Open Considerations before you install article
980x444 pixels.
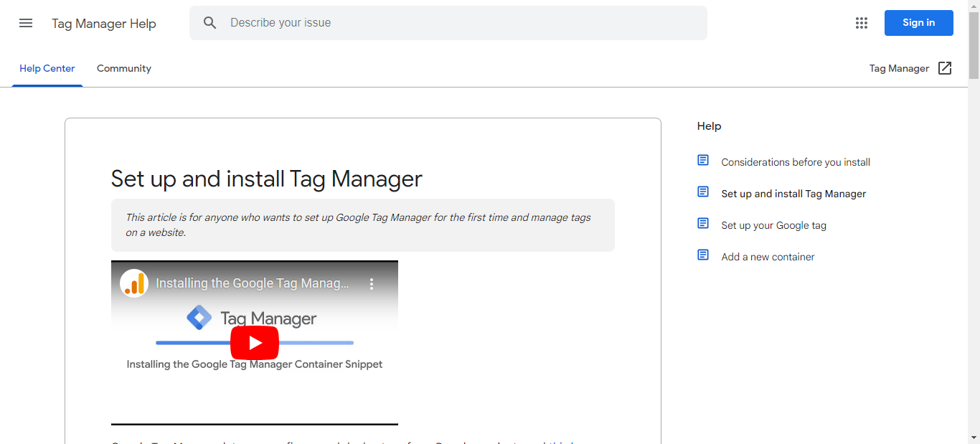pos(796,162)
